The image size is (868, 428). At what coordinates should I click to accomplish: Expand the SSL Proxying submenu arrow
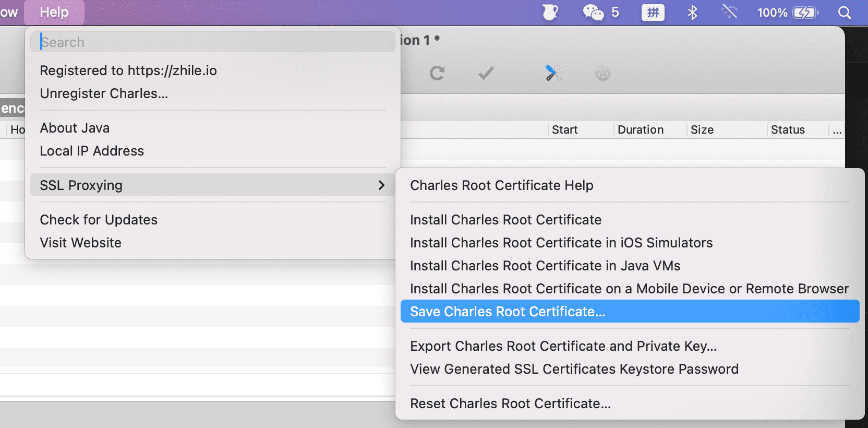tap(381, 185)
